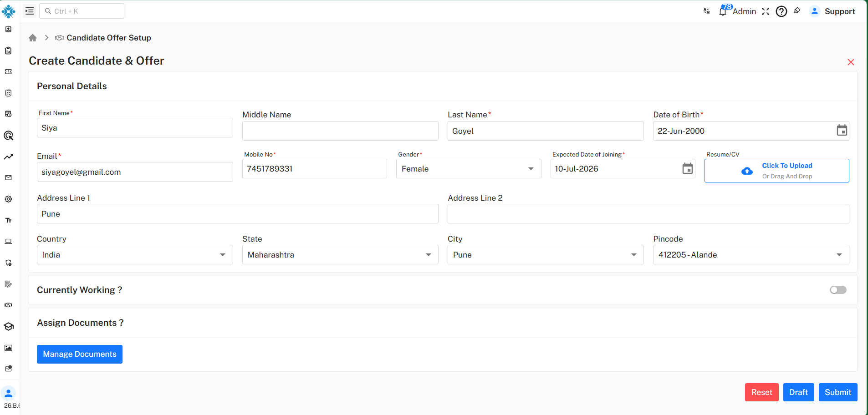Viewport: 868px width, 415px height.
Task: Open the State dropdown showing Maharashtra
Action: pos(340,255)
